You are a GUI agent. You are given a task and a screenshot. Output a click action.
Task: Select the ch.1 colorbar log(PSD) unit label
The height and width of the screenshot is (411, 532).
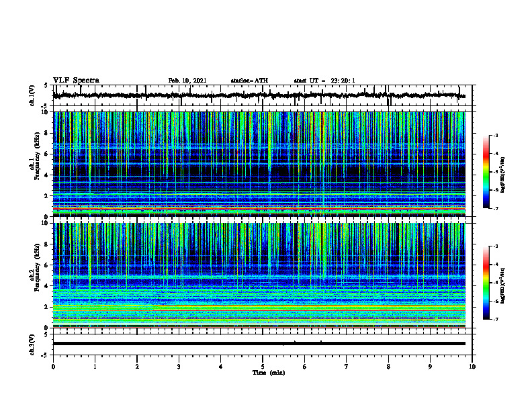504,175
